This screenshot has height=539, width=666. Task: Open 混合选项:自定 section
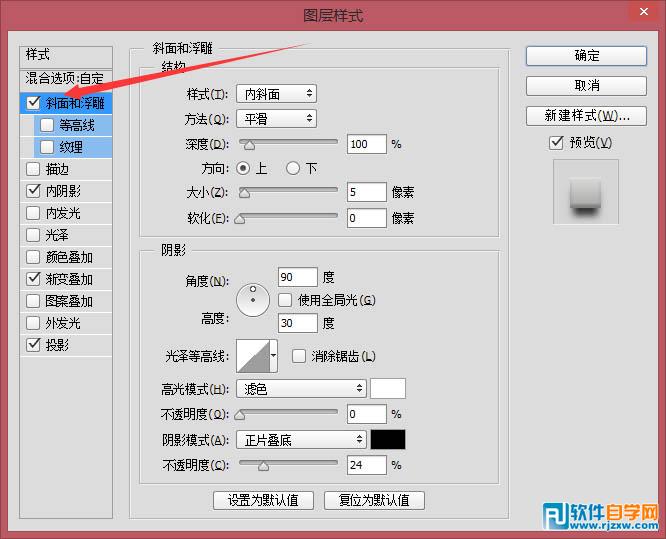(66, 79)
